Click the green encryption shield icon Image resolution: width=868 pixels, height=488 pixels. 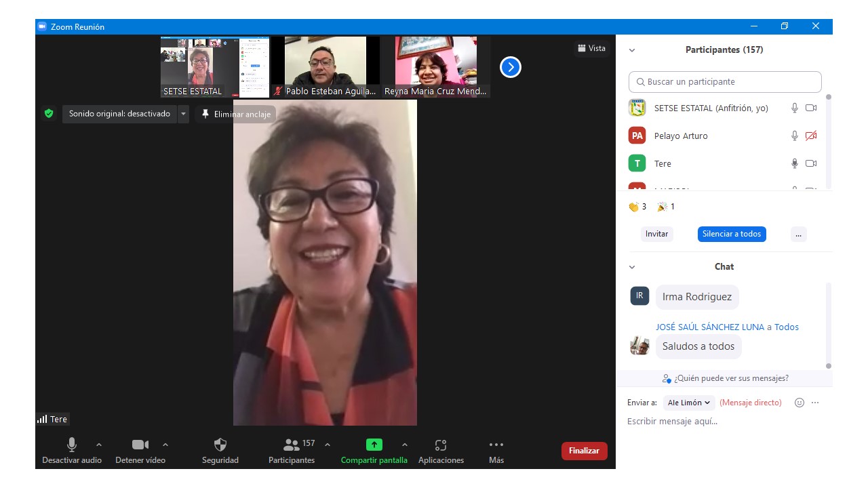[x=49, y=114]
